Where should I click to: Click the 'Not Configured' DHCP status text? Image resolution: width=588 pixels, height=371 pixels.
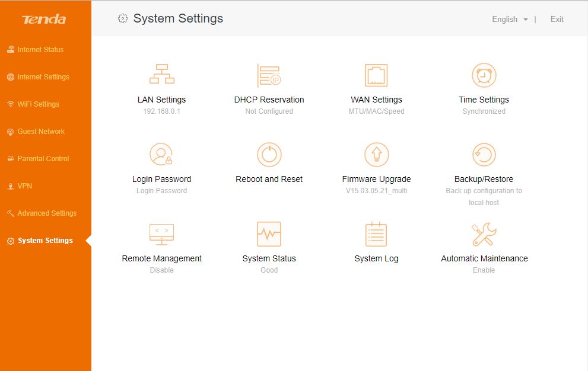coord(269,111)
